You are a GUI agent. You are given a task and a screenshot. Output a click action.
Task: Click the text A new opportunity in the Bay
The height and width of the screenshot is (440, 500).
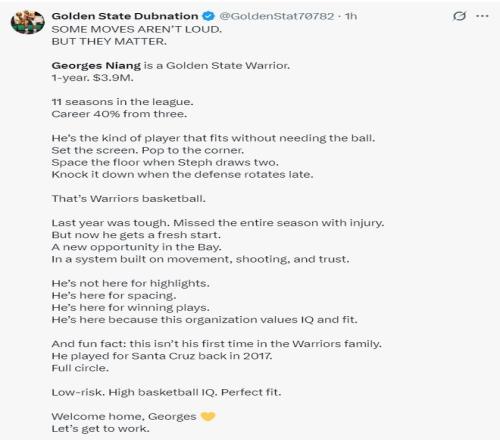(137, 247)
